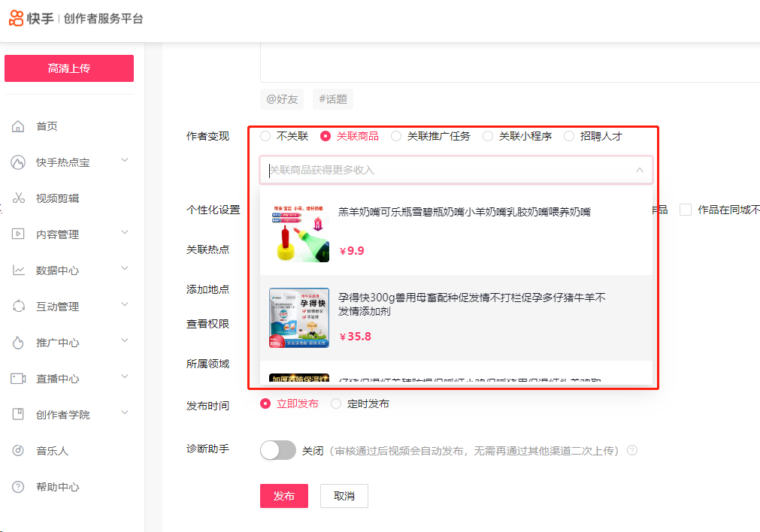
Task: Click the 推广中心 flame icon
Action: click(19, 343)
